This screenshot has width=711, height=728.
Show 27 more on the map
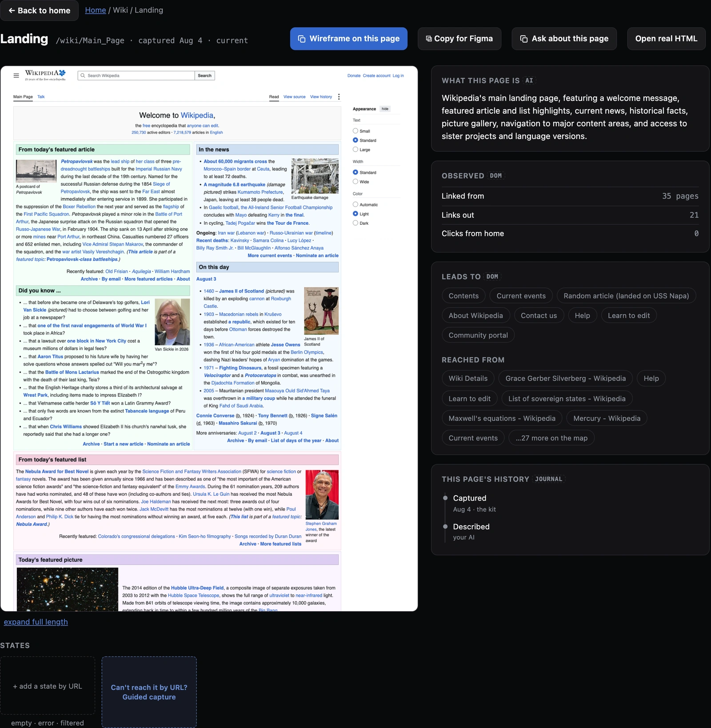click(551, 438)
